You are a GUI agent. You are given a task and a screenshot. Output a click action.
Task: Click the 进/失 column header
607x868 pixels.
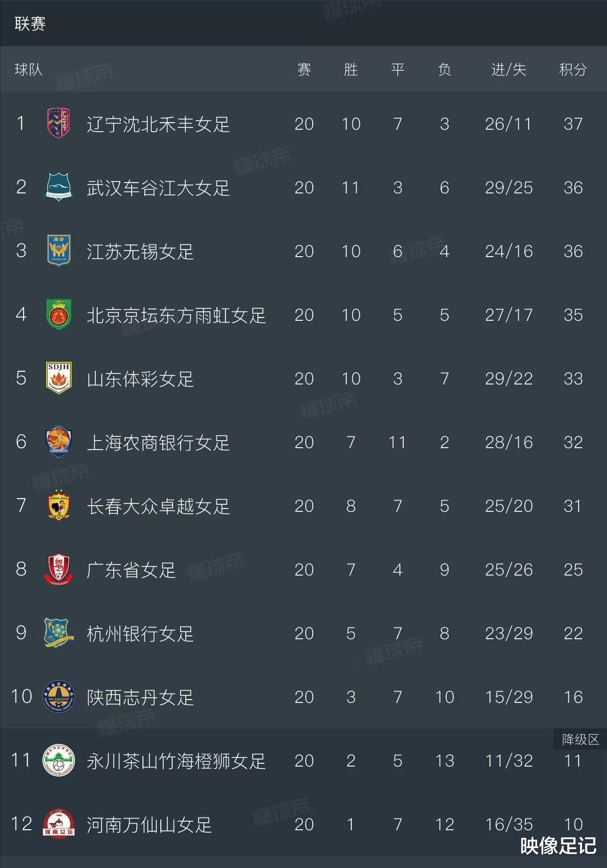[508, 70]
